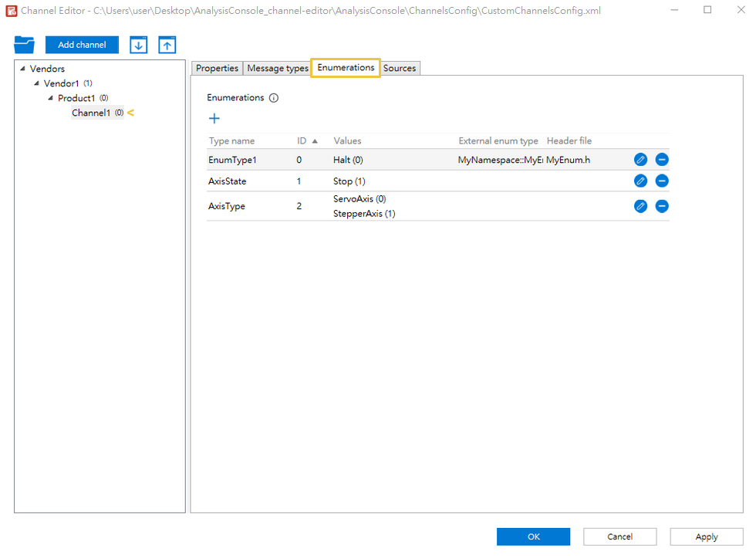Switch to the Properties tab
Image resolution: width=756 pixels, height=558 pixels.
[x=217, y=69]
